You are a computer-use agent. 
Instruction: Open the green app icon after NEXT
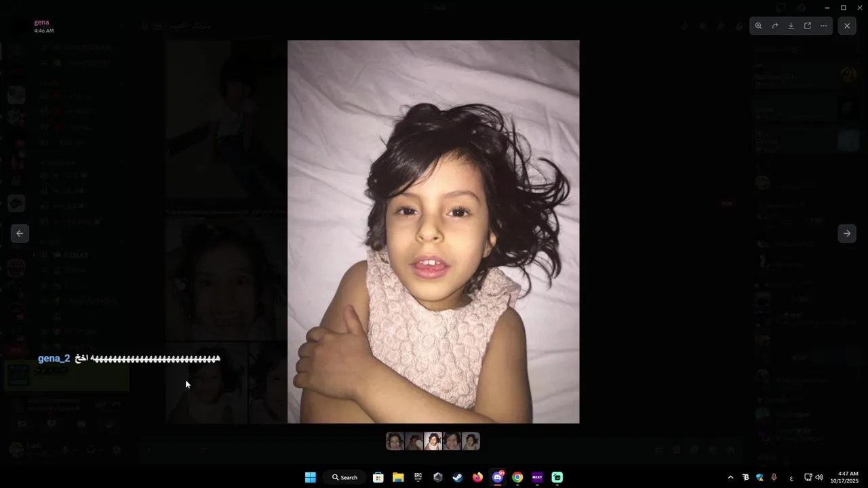(x=557, y=477)
